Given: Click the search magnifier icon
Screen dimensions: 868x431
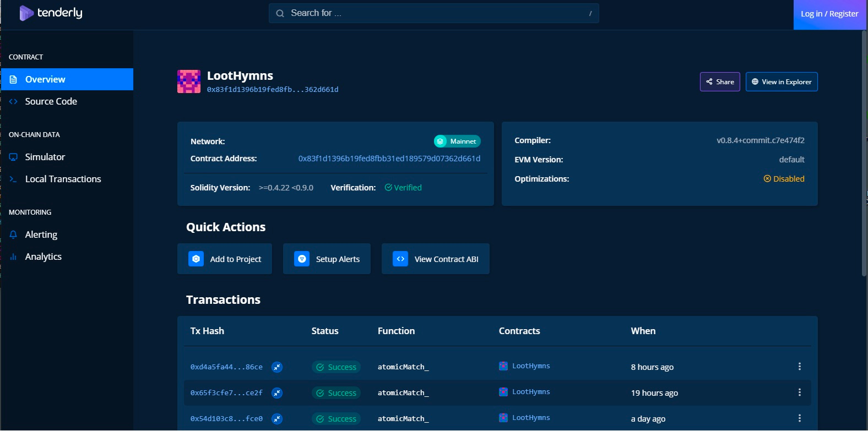Looking at the screenshot, I should pos(280,13).
